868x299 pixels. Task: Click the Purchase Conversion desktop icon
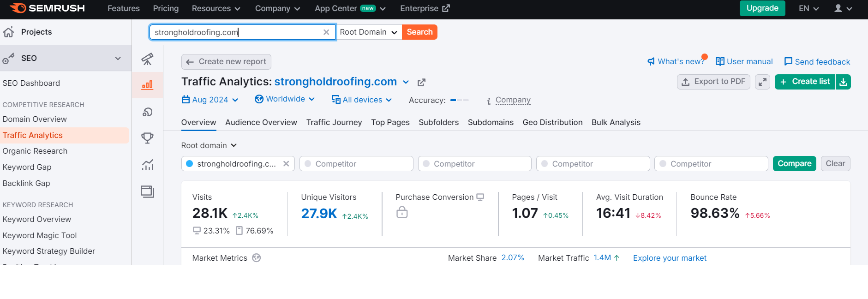coord(480,197)
